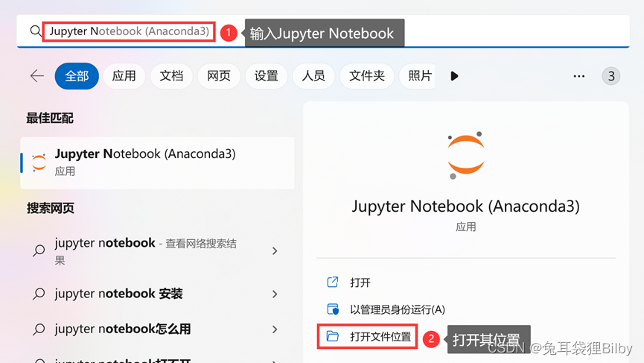Expand chevron for 'jupyter notebook 查看网络搜索结果'
644x363 pixels.
coord(275,250)
